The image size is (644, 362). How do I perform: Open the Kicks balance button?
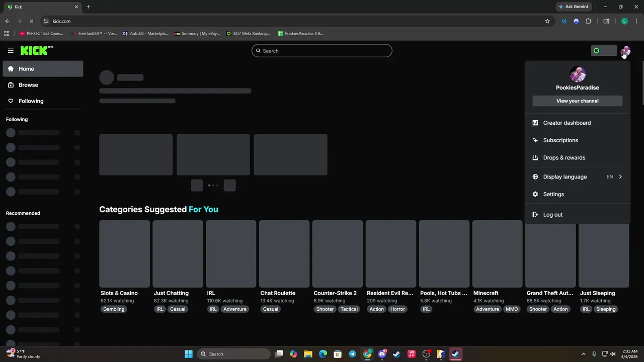click(x=604, y=51)
